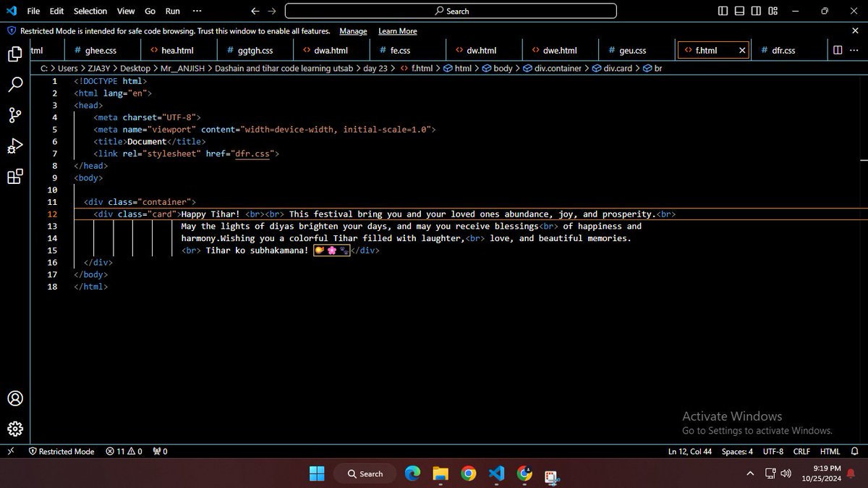Open the Explorer view in activity bar
The height and width of the screenshot is (488, 868).
point(14,54)
